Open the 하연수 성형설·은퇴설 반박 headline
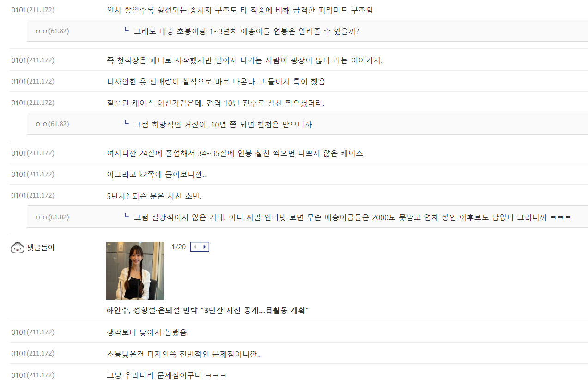The height and width of the screenshot is (380, 588). (x=207, y=310)
